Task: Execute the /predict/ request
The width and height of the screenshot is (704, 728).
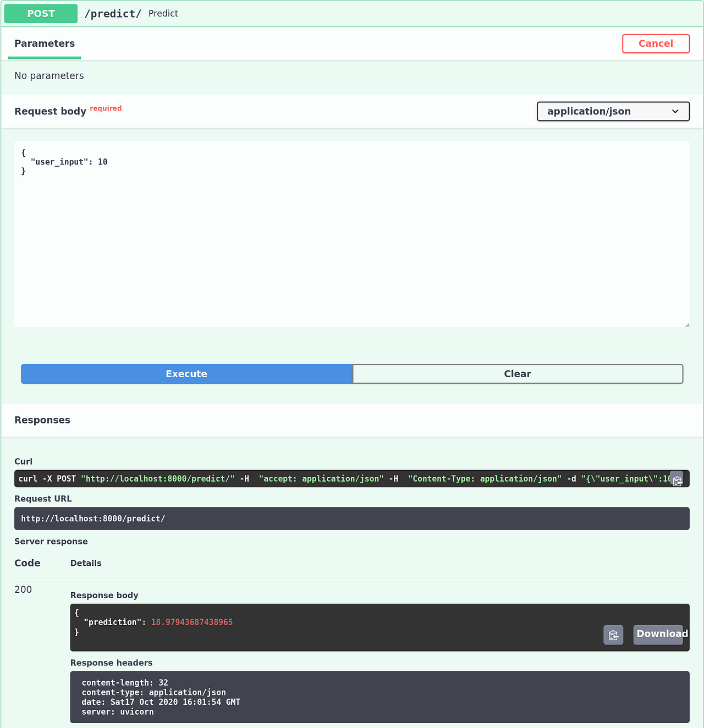Action: point(186,373)
